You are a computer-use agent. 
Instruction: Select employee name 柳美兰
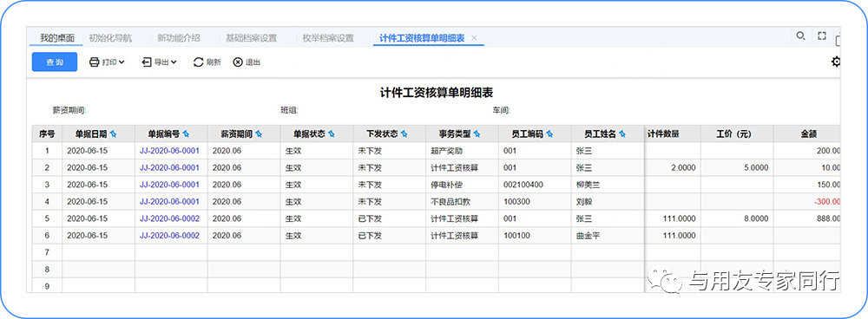click(588, 185)
